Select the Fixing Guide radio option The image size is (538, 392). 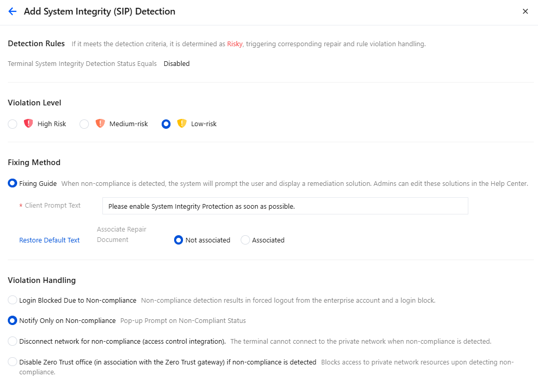[12, 183]
